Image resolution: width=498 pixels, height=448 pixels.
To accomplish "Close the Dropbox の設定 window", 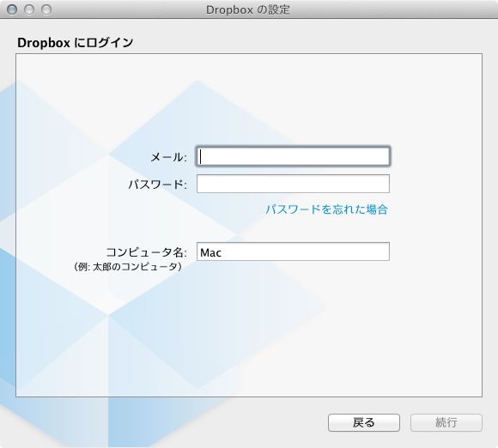I will coord(12,9).
